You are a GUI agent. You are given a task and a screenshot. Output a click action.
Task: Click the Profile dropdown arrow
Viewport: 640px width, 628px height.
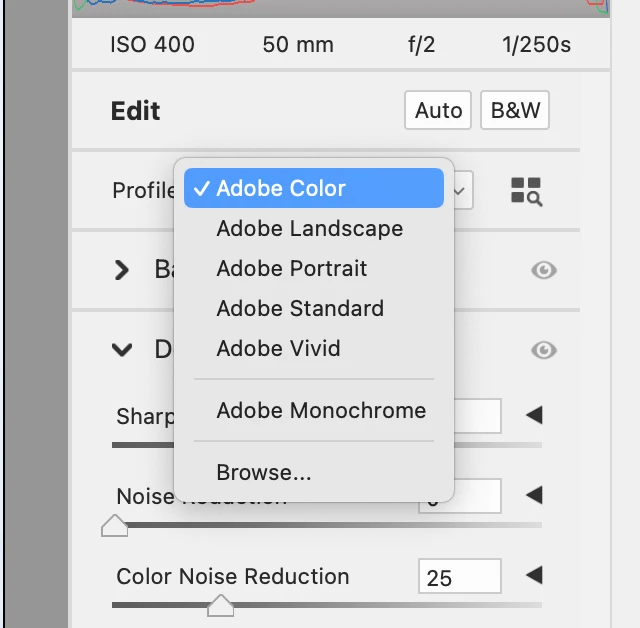[x=462, y=190]
